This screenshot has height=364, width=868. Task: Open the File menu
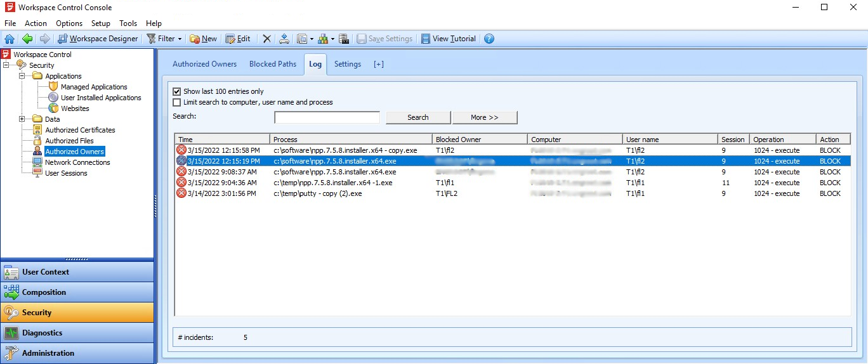click(x=10, y=23)
